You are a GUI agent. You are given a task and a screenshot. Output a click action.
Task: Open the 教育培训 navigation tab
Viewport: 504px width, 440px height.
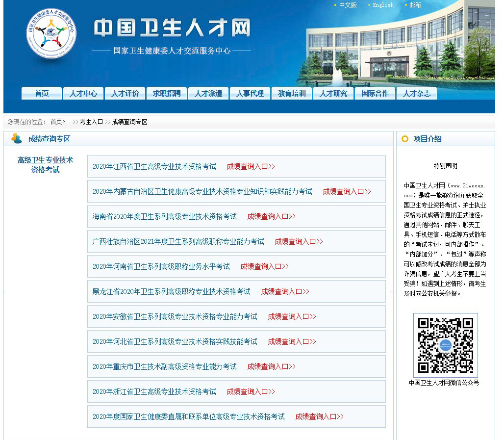click(x=292, y=93)
